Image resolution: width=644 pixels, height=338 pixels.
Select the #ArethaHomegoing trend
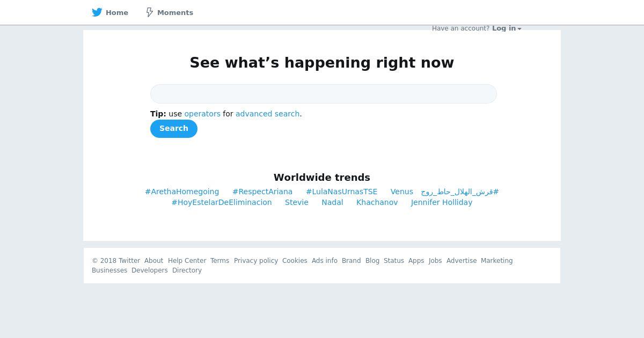coord(182,192)
